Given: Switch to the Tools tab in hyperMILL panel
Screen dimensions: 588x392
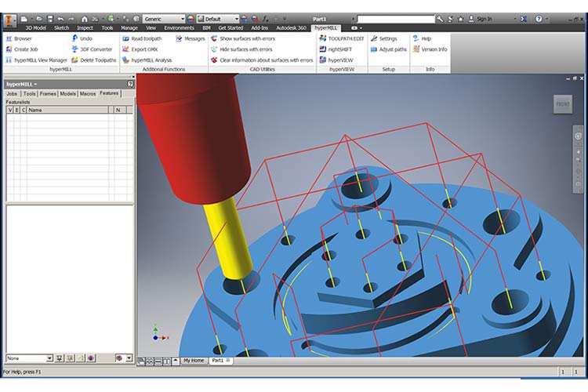Looking at the screenshot, I should tap(29, 94).
